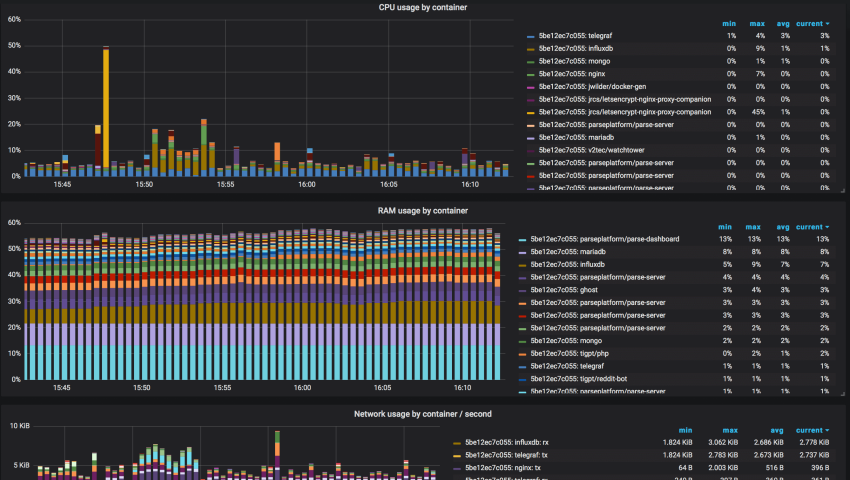Click telegraf color swatch in CPU legend
850x480 pixels.
530,36
